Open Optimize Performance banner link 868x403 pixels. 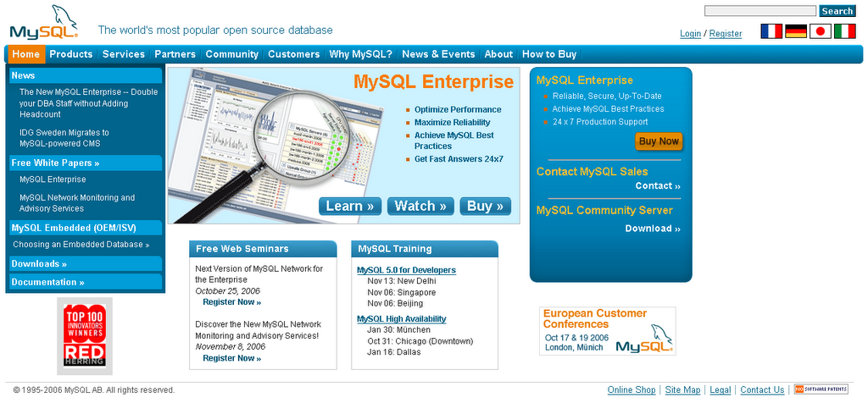[x=458, y=109]
